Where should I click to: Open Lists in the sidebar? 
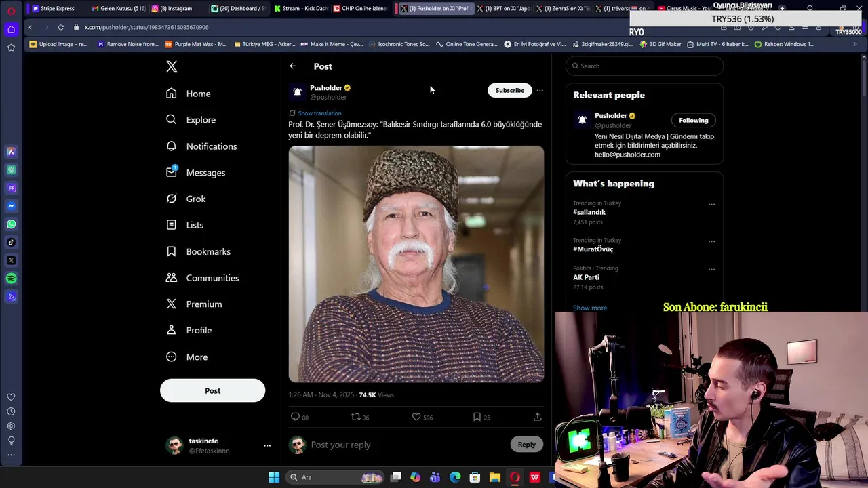pyautogui.click(x=185, y=225)
